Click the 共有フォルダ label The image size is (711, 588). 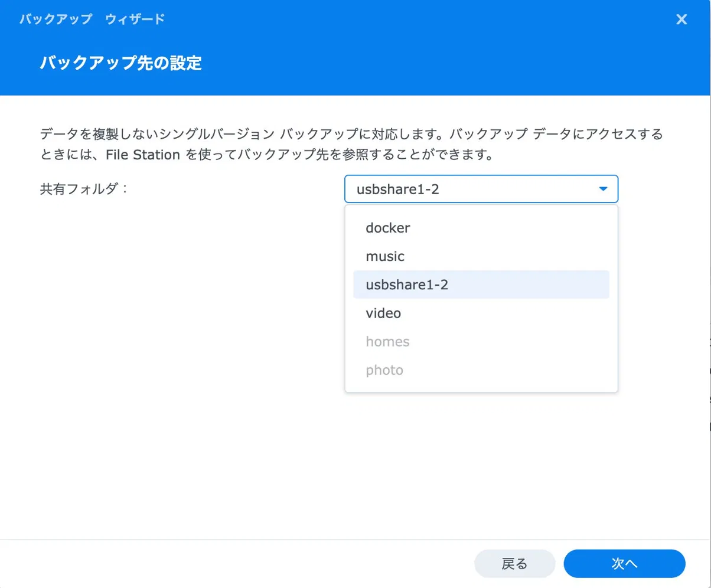pyautogui.click(x=83, y=189)
